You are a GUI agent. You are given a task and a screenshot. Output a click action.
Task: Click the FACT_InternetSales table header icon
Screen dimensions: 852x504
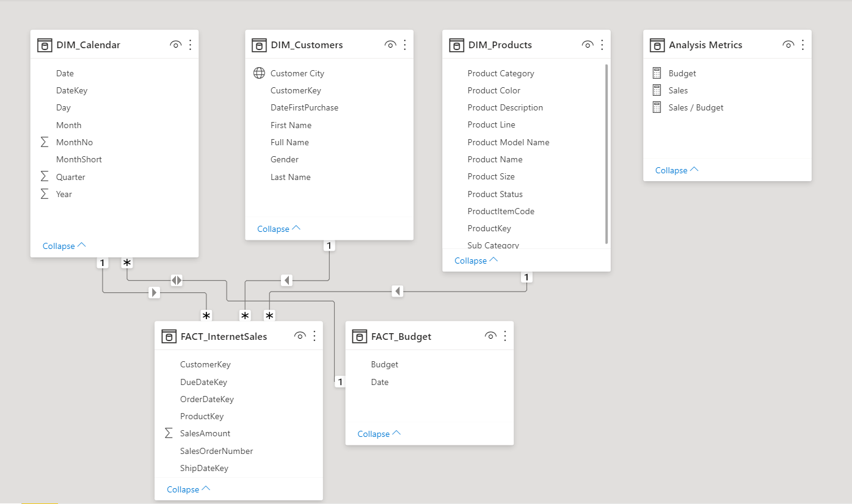169,336
